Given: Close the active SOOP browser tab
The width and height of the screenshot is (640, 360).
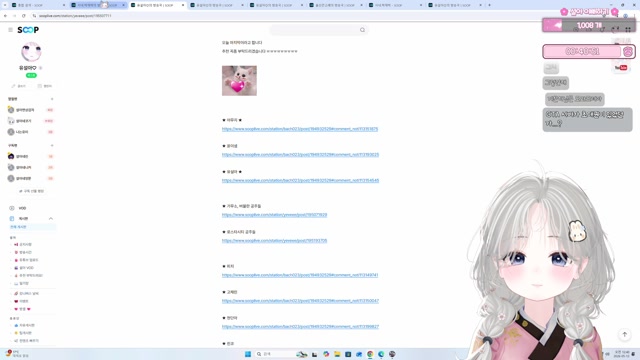Looking at the screenshot, I should tap(183, 5).
